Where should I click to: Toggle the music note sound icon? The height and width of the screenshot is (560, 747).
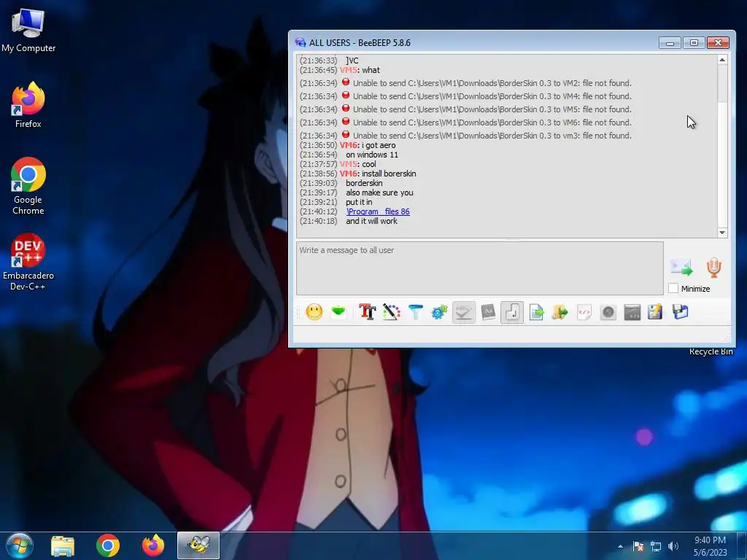(512, 312)
